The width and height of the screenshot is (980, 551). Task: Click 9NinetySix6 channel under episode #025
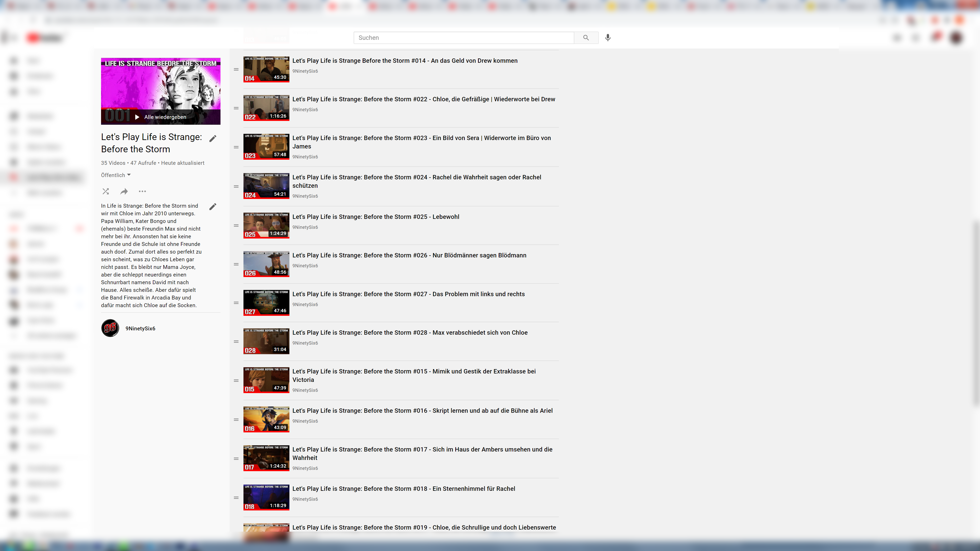click(305, 227)
